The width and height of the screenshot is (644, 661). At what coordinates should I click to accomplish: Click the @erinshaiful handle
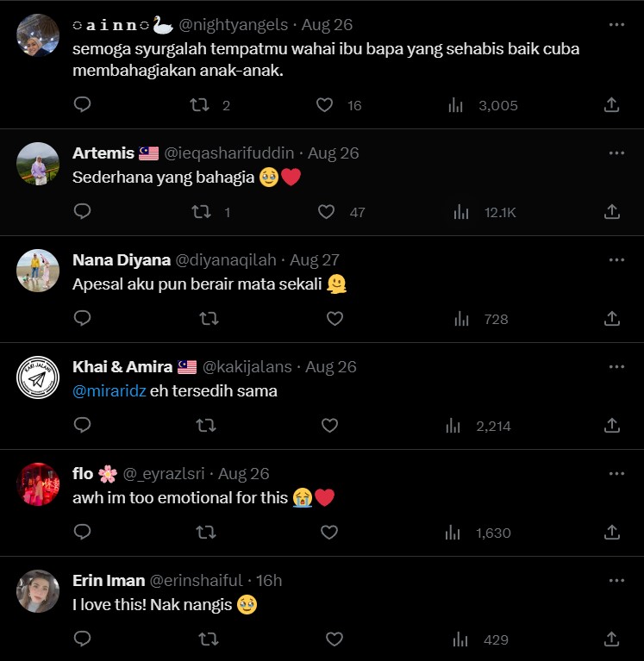point(197,581)
